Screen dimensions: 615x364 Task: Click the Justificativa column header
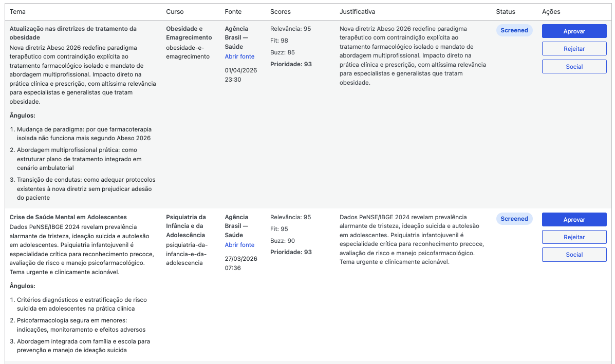[x=357, y=12]
